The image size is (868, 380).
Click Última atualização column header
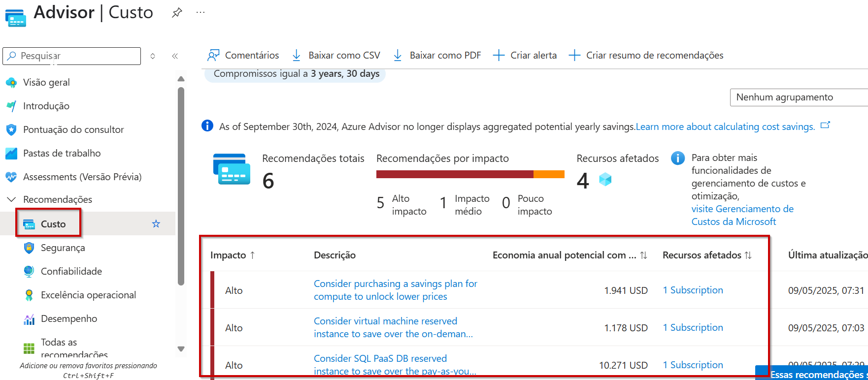(828, 255)
